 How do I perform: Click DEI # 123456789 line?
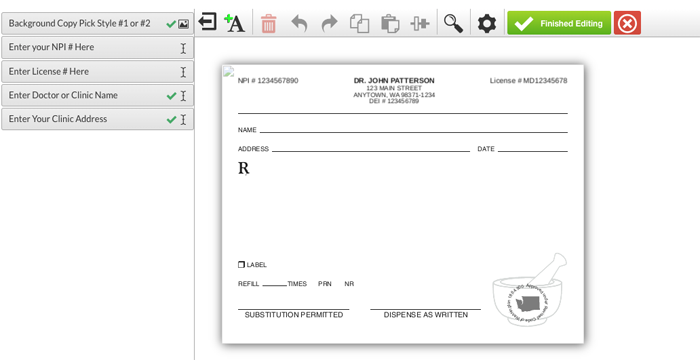pos(394,101)
